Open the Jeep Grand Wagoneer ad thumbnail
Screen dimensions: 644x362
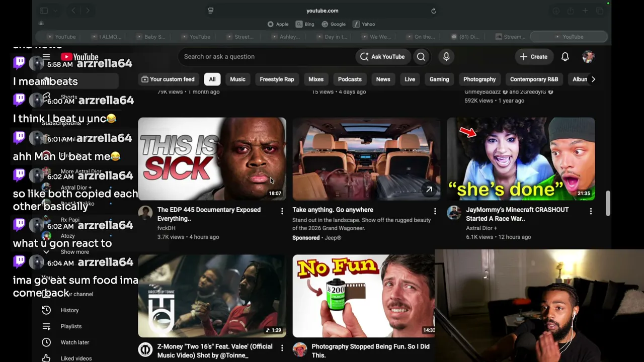[366, 159]
